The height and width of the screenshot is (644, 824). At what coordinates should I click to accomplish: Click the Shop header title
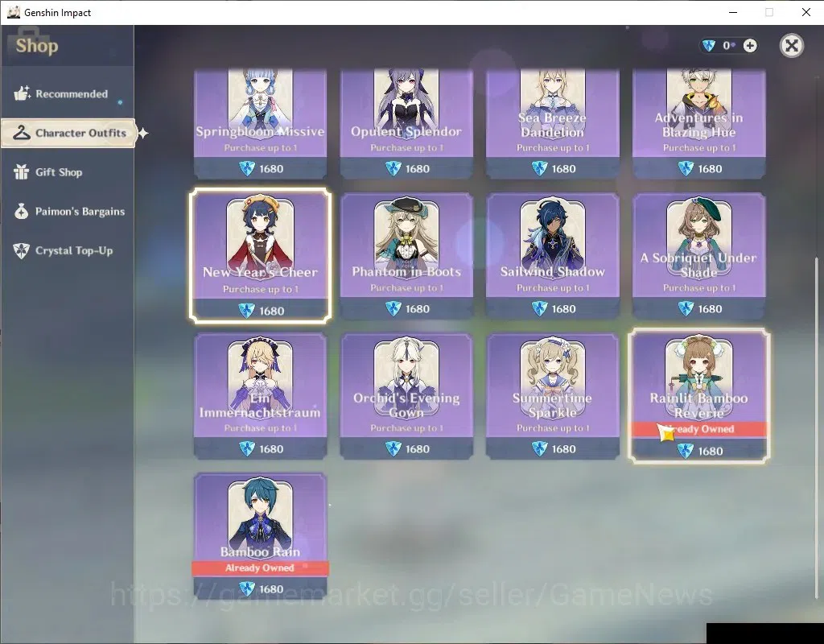point(37,46)
